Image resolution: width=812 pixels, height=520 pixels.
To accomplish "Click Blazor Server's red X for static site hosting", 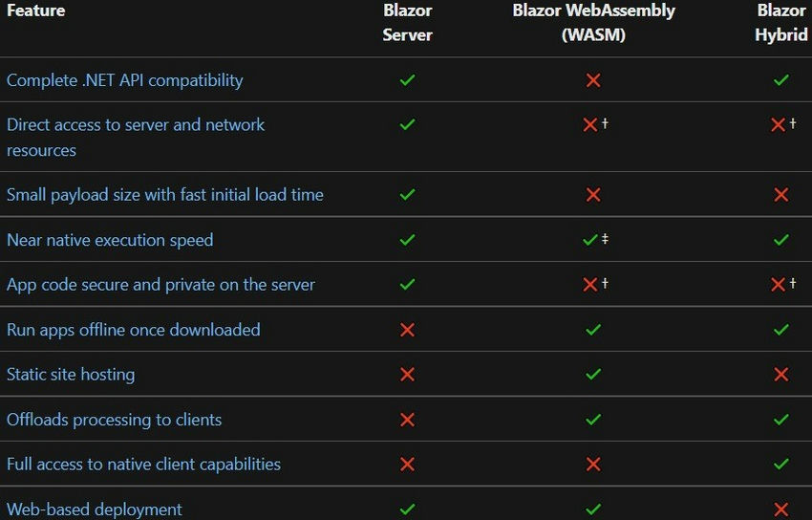I will pyautogui.click(x=407, y=375).
